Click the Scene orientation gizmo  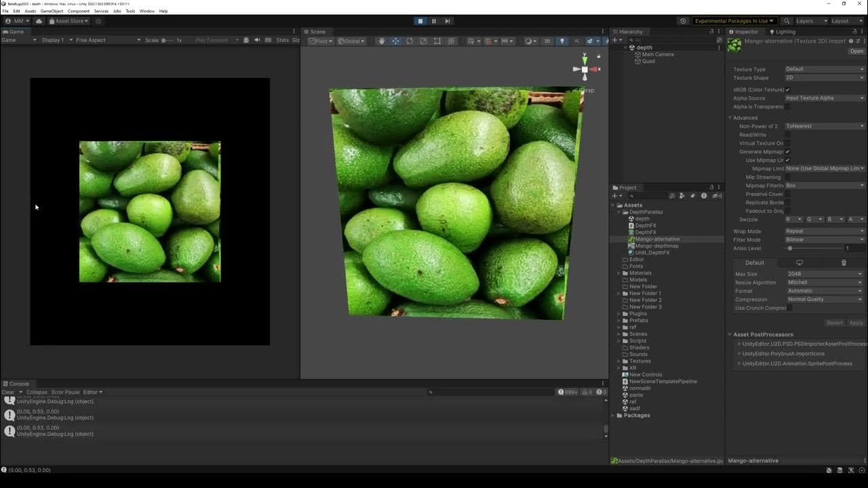click(x=585, y=68)
